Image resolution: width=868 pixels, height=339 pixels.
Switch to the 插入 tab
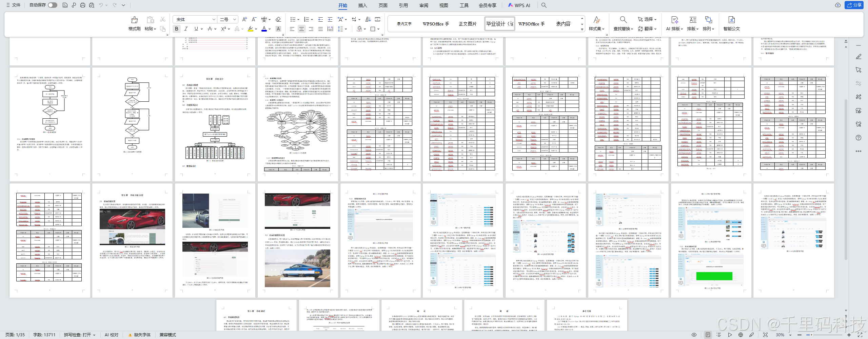click(362, 5)
